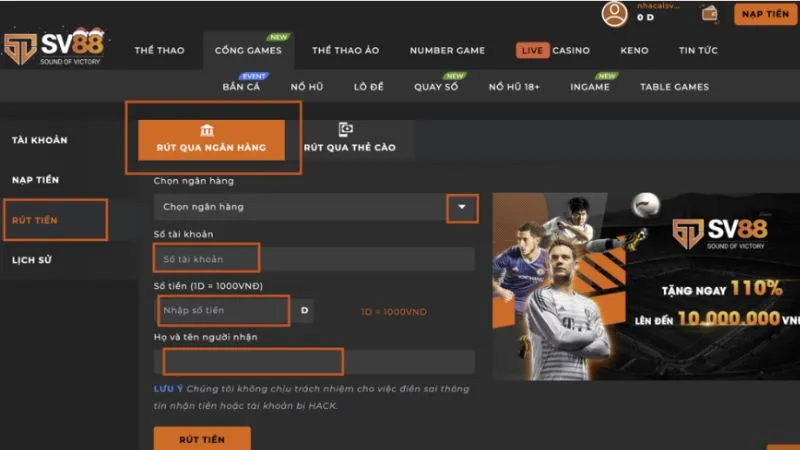Select Tài Khoản in the sidebar

tap(40, 140)
